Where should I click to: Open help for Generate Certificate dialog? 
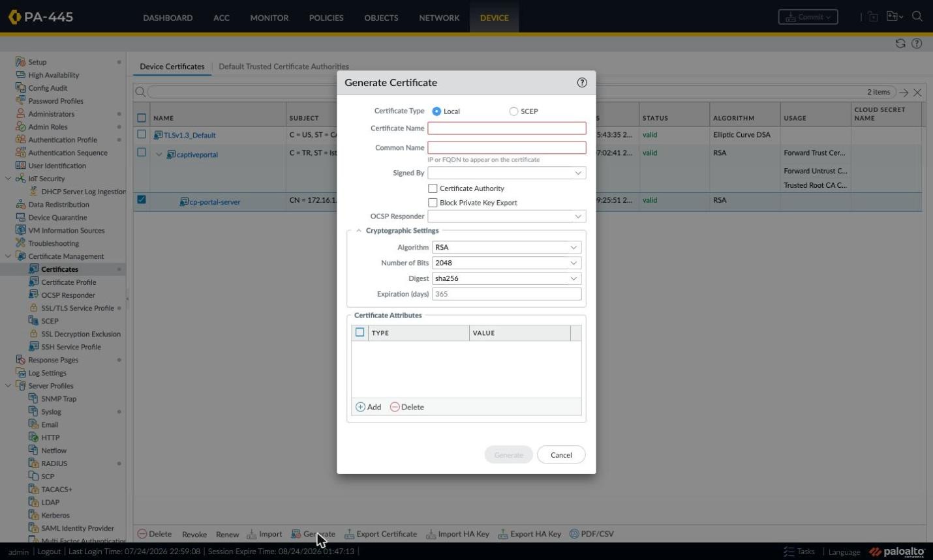(x=582, y=83)
